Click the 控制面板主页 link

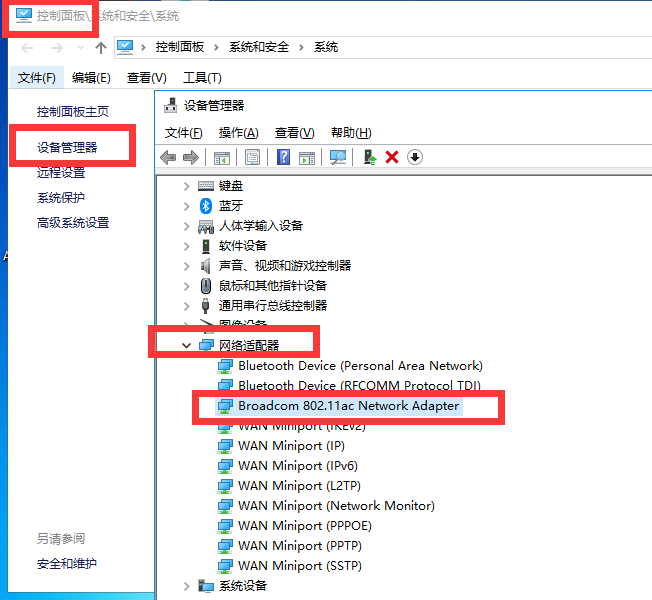[73, 111]
